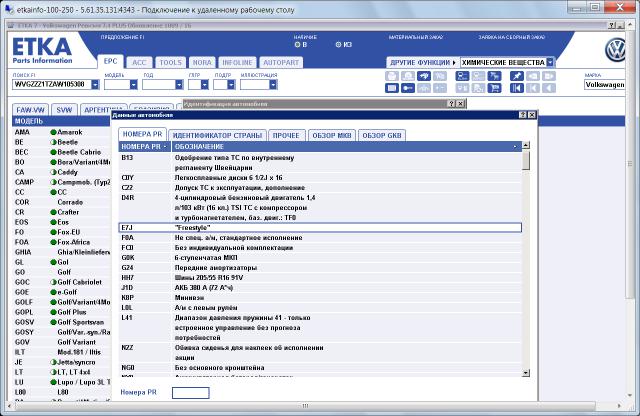The image size is (640, 416).
Task: Select the LU Lupo model row
Action: tap(62, 383)
